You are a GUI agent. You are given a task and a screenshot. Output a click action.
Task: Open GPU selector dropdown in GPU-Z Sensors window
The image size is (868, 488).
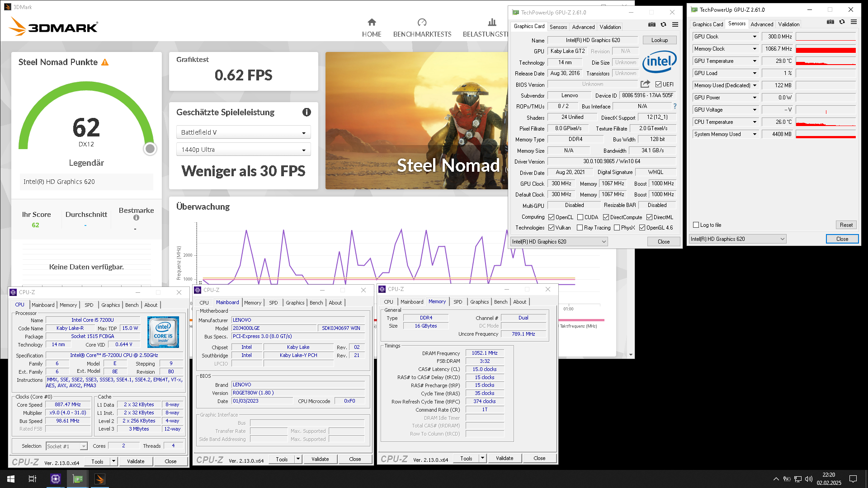(x=737, y=239)
